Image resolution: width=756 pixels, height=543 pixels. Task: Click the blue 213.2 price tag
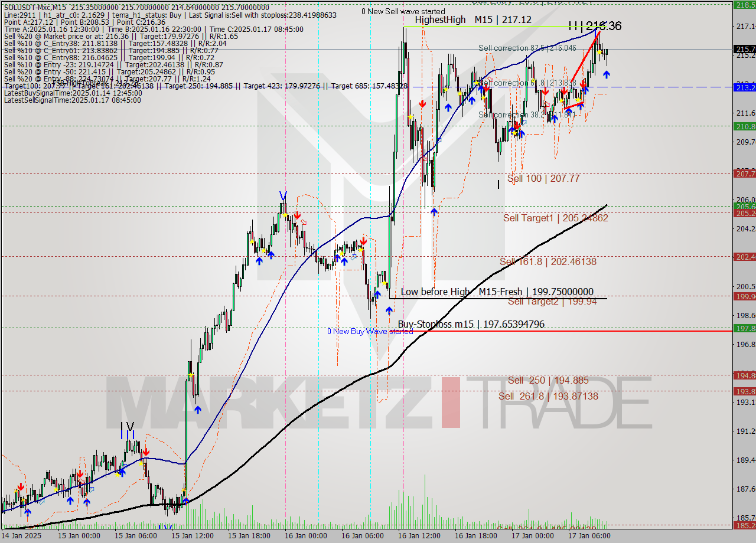744,87
